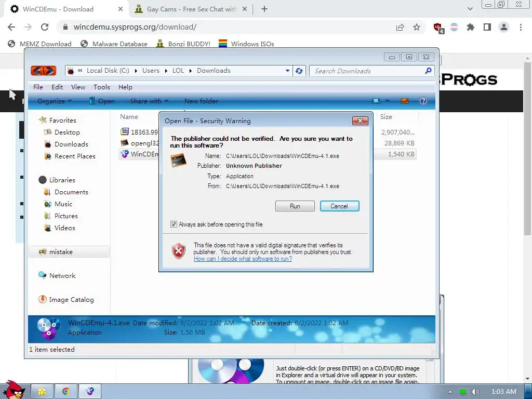This screenshot has width=532, height=399.
Task: Open the Chrome profile avatar
Action: click(504, 27)
